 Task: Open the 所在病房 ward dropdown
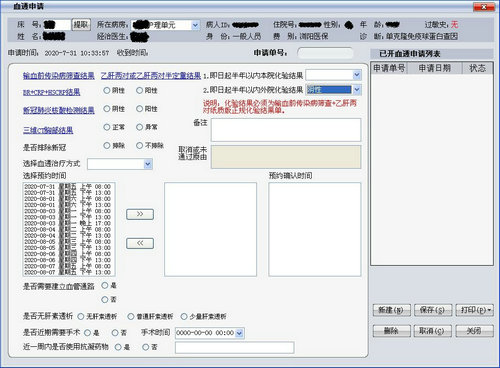tap(195, 25)
